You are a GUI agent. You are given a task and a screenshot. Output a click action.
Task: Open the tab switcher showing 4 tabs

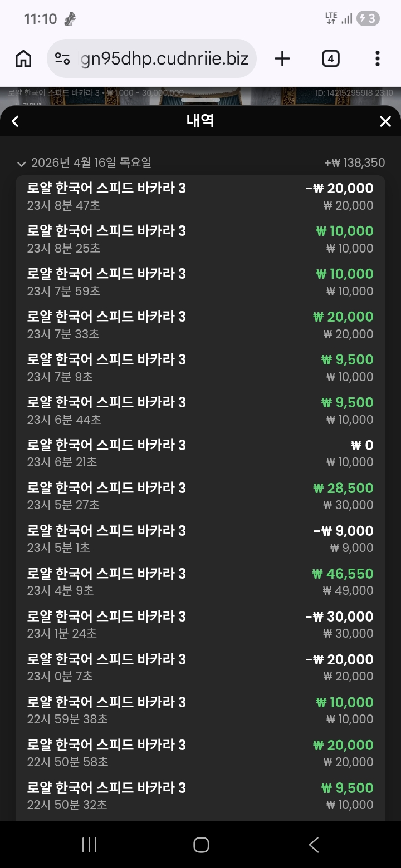(331, 58)
